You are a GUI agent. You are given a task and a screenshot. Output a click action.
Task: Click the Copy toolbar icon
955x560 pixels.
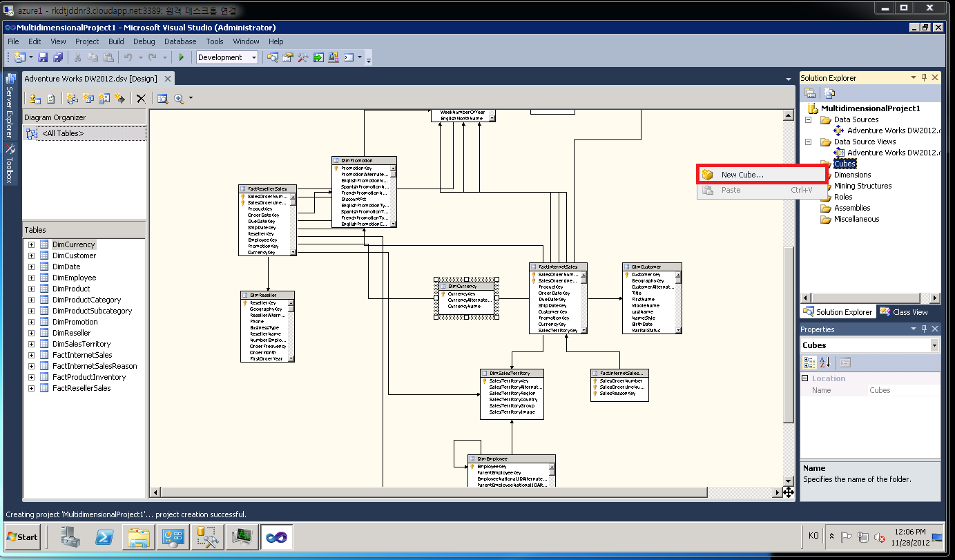click(93, 57)
